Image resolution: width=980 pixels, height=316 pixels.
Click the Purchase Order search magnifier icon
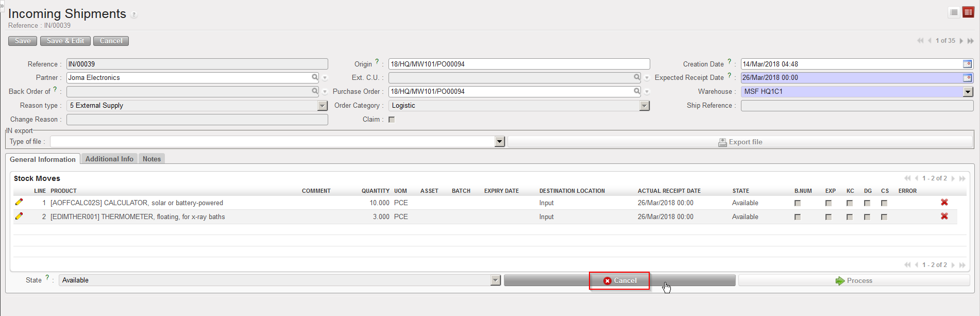pyautogui.click(x=637, y=91)
